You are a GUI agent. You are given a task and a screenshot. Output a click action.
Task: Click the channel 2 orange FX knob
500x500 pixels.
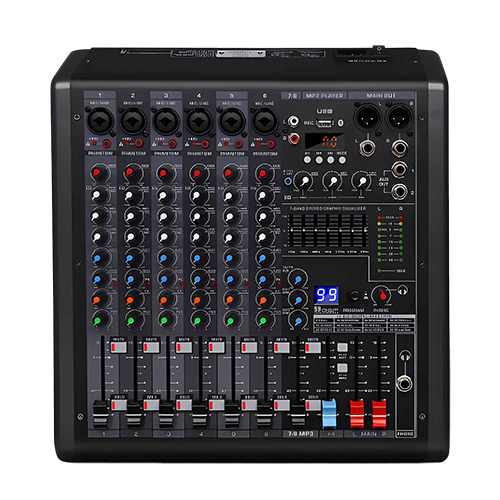pos(132,299)
